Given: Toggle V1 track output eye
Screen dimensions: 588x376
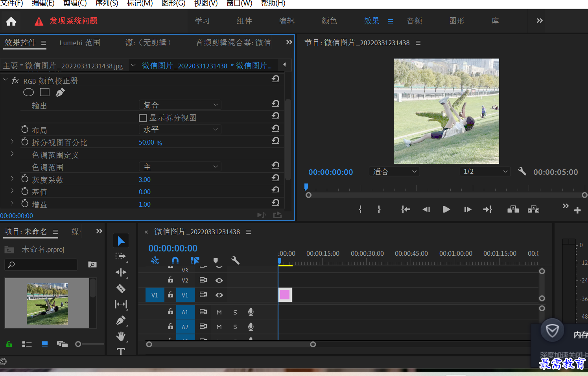Looking at the screenshot, I should coord(219,295).
